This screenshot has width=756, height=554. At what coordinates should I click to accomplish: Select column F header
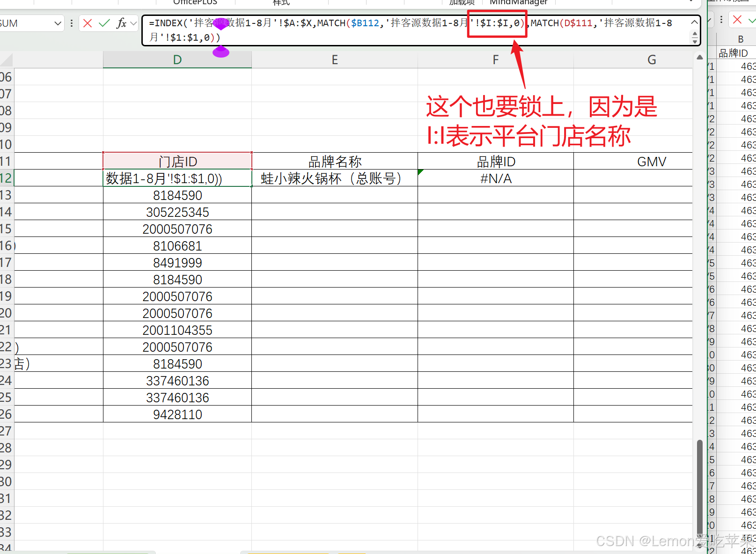point(496,59)
